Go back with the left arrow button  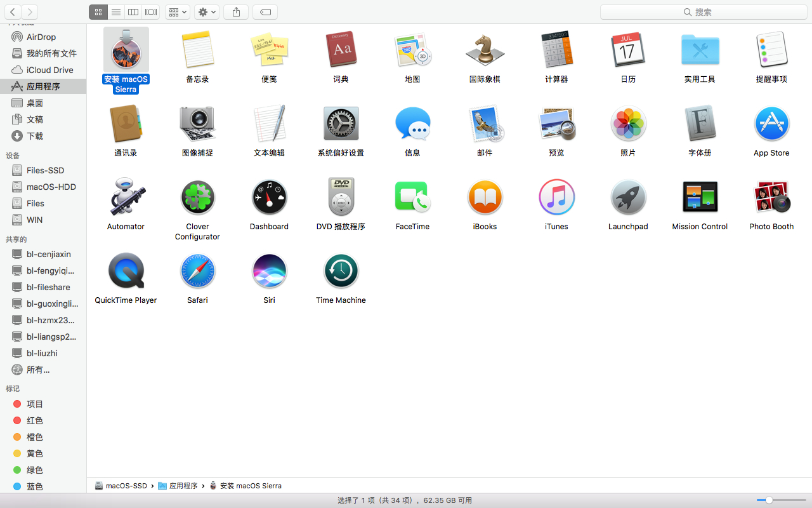coord(13,12)
